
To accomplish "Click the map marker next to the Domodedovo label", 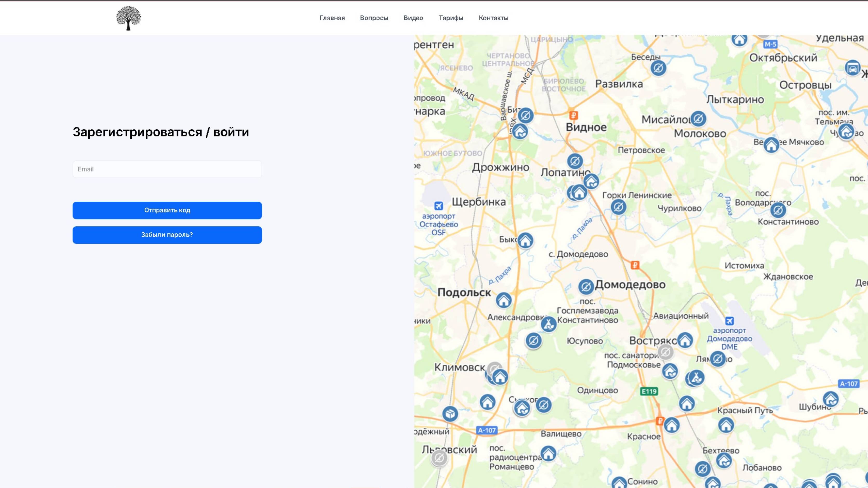I will pyautogui.click(x=586, y=287).
